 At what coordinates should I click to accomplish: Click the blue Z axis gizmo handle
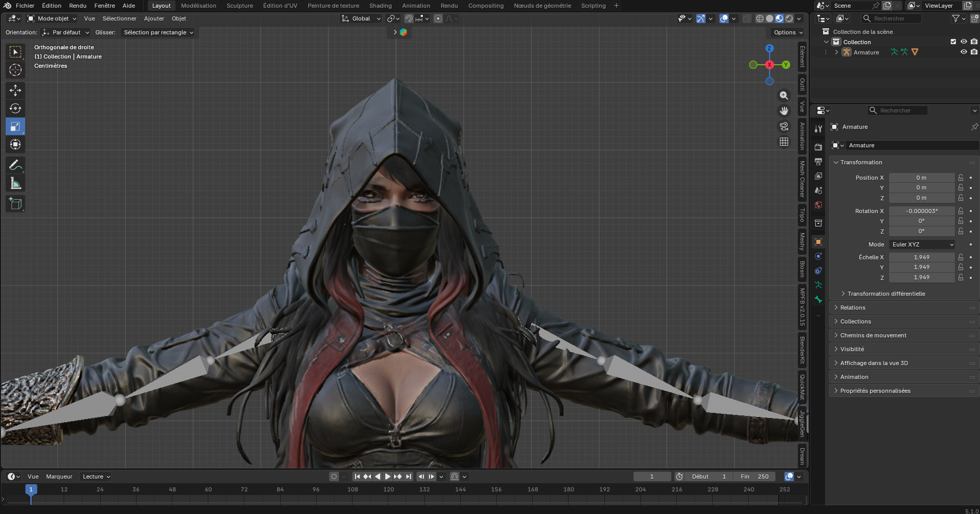pos(769,48)
